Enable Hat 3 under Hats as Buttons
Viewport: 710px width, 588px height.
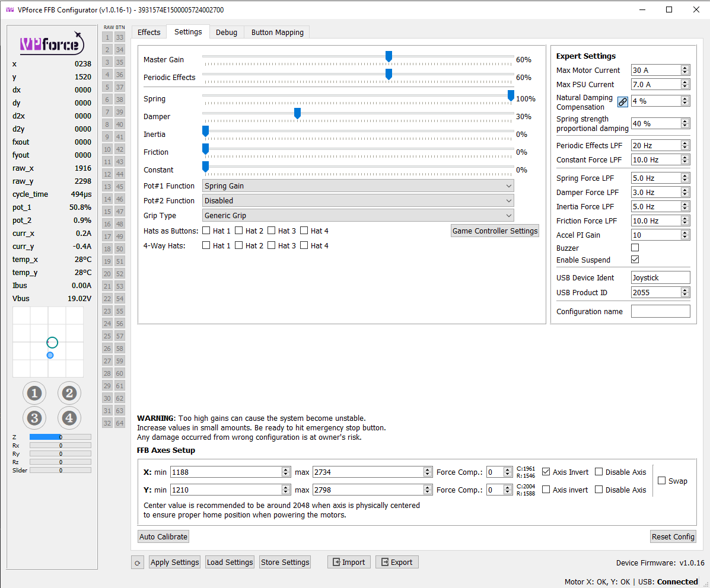271,231
